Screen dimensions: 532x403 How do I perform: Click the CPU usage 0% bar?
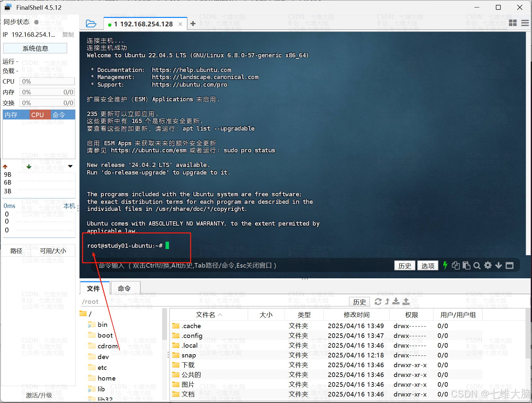[47, 81]
